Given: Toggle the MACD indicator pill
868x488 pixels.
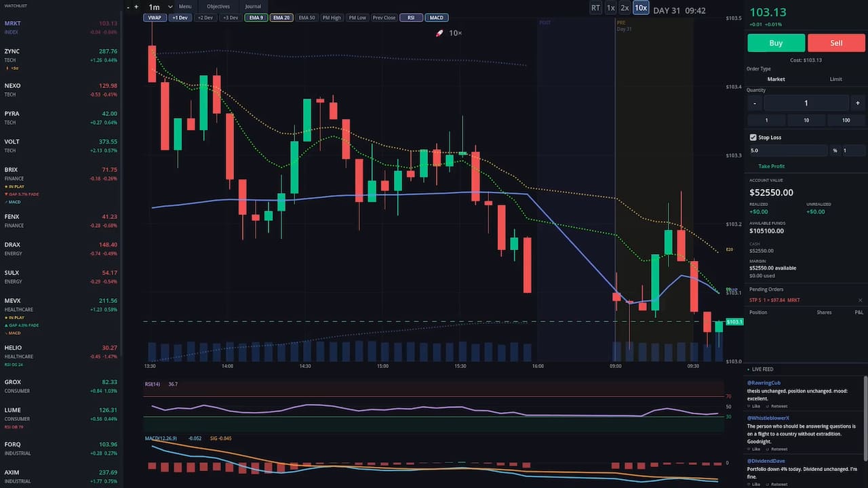Looking at the screenshot, I should tap(437, 18).
